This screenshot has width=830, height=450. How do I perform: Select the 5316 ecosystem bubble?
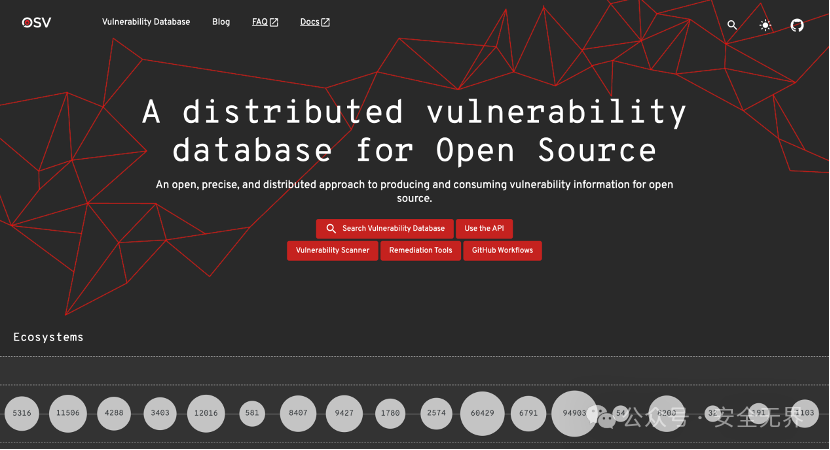click(x=22, y=413)
